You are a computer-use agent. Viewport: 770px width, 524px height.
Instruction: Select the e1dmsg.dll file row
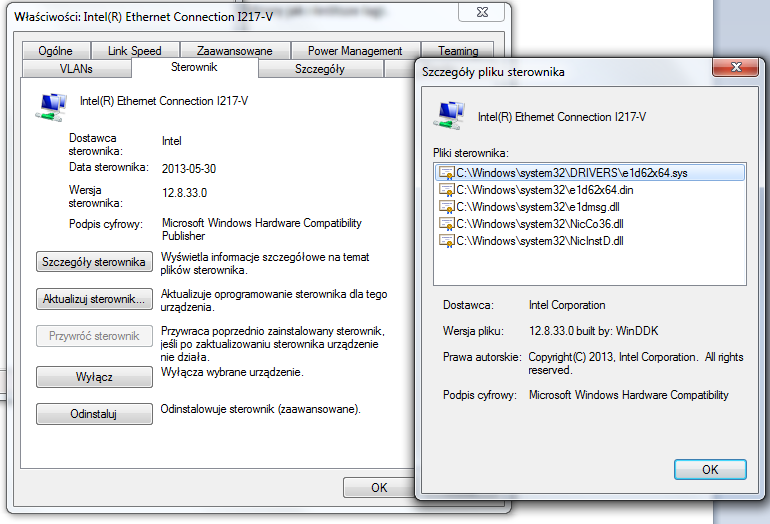[x=589, y=207]
